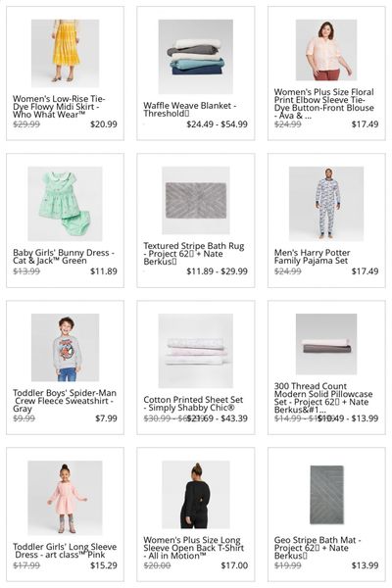Open 300 Thread Count Pillowcase Set link
Screen dimensions: 392x588
[323, 398]
